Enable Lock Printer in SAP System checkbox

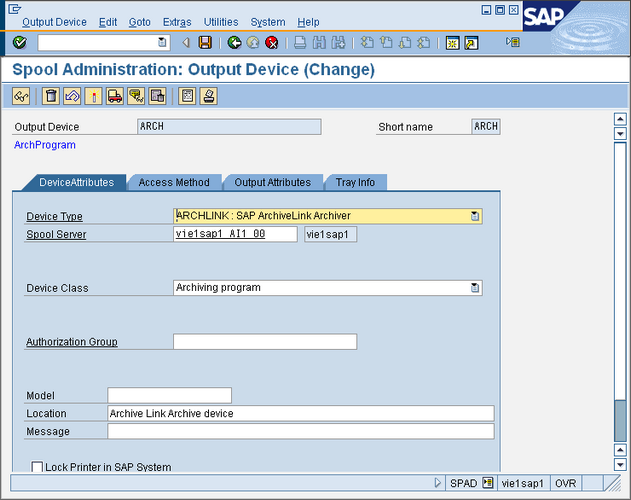38,467
